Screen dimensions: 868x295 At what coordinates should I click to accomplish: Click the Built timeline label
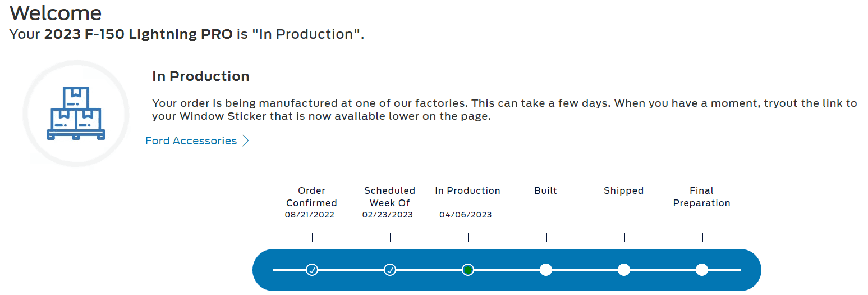coord(545,191)
